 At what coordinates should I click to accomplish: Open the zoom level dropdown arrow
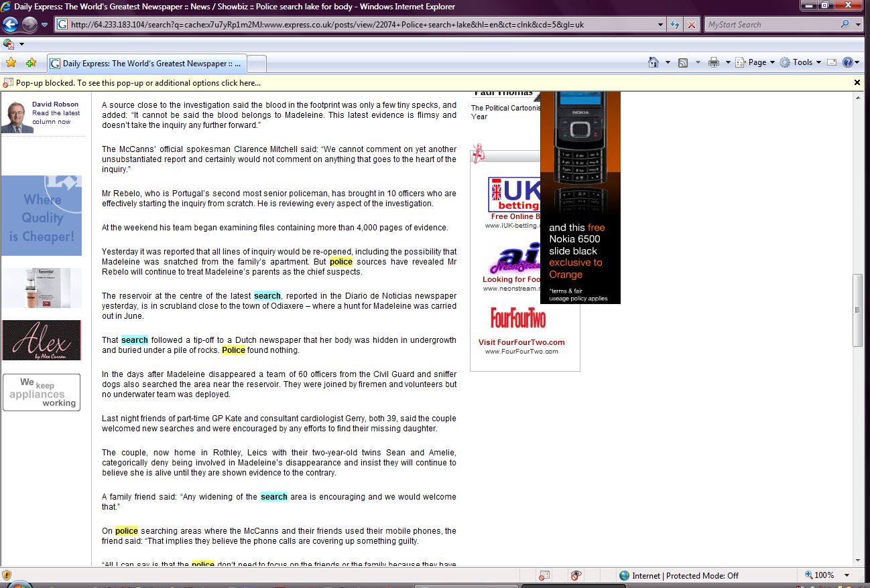(847, 575)
